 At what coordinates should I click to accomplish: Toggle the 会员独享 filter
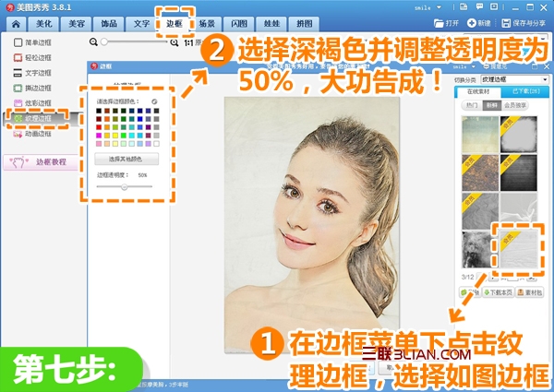coord(515,105)
